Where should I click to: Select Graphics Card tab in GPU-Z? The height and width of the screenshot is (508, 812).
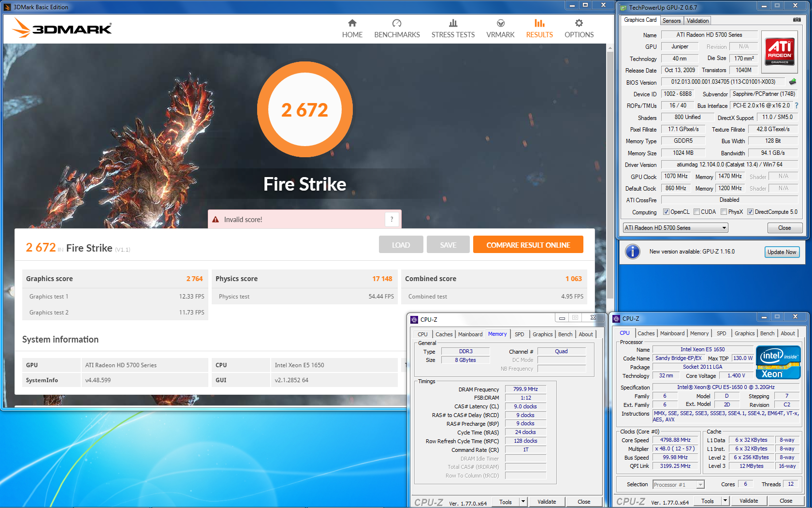tap(640, 20)
